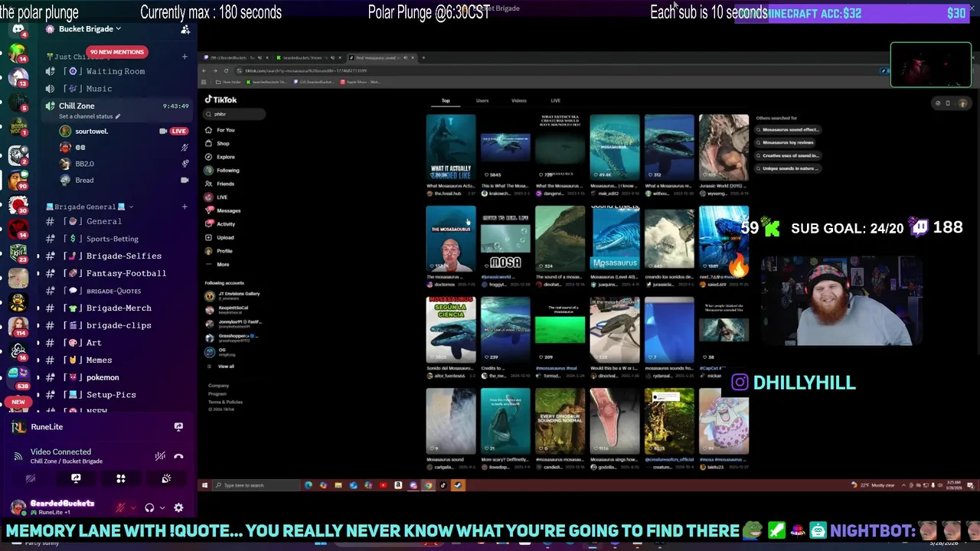The width and height of the screenshot is (980, 551).
Task: Open Discord direct messages home
Action: [x=18, y=30]
